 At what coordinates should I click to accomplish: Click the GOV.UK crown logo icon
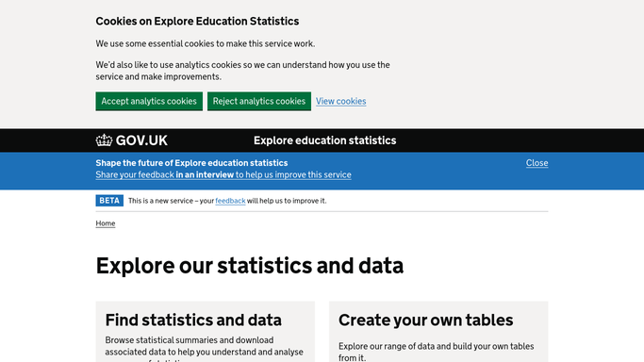tap(104, 140)
